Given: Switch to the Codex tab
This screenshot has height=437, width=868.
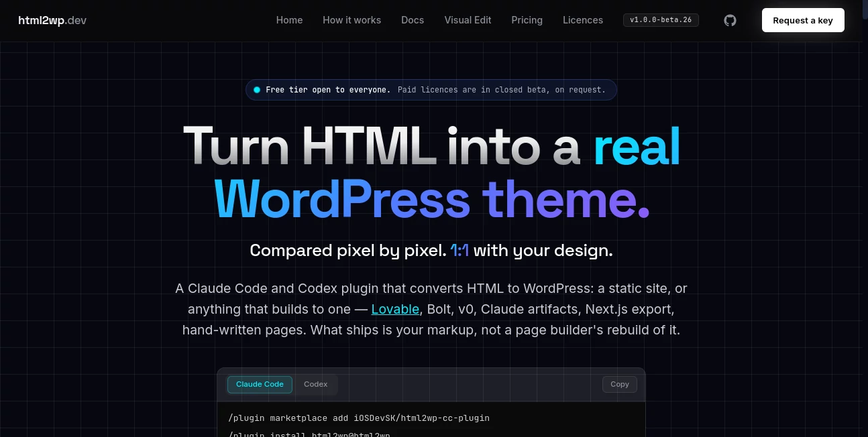Looking at the screenshot, I should pyautogui.click(x=315, y=384).
